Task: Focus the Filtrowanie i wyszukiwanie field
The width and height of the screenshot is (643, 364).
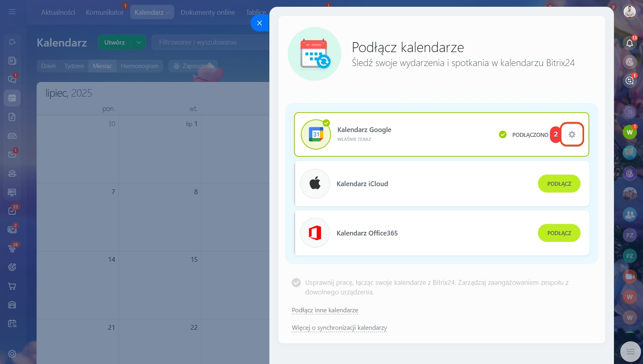Action: coord(211,42)
